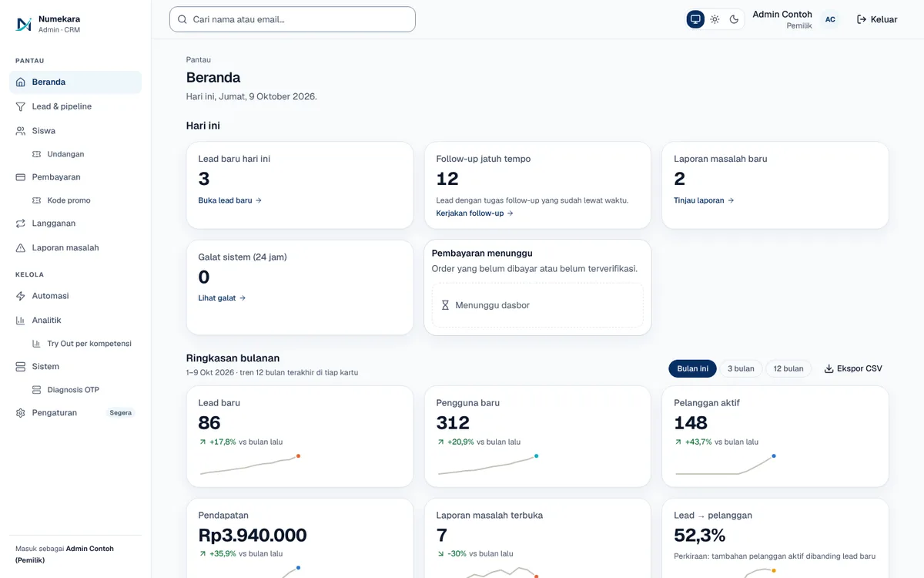Viewport: 924px width, 578px height.
Task: Select the Bulan ini period
Action: 692,368
